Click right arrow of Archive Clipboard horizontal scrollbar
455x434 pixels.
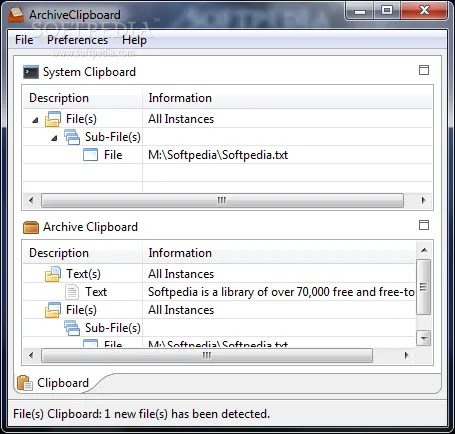pyautogui.click(x=406, y=355)
